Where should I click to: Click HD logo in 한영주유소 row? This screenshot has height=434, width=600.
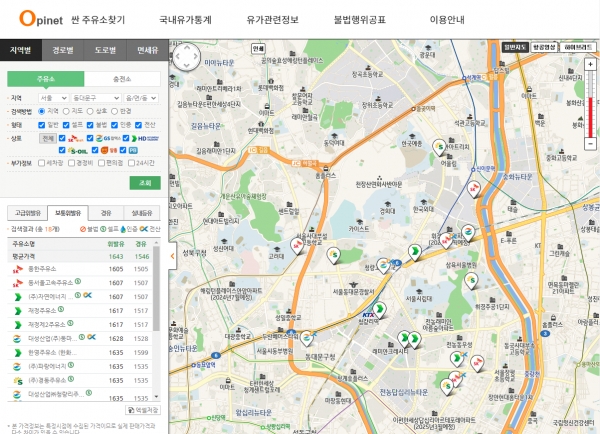click(18, 353)
